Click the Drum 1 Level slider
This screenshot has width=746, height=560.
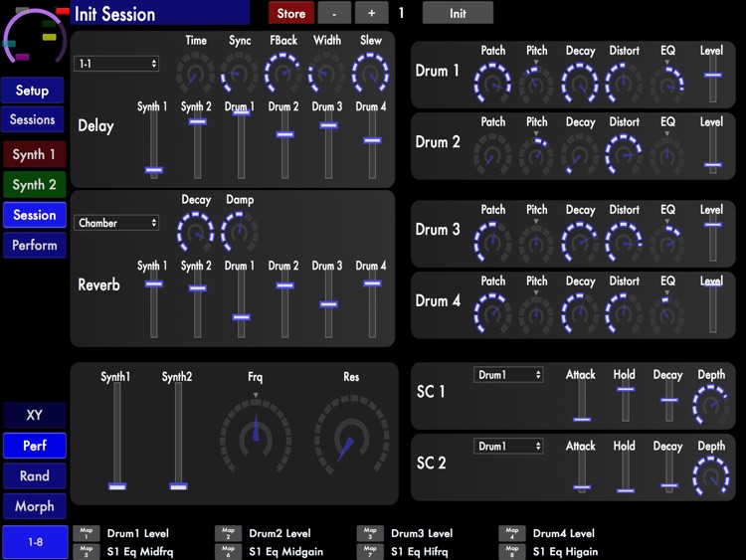click(713, 80)
